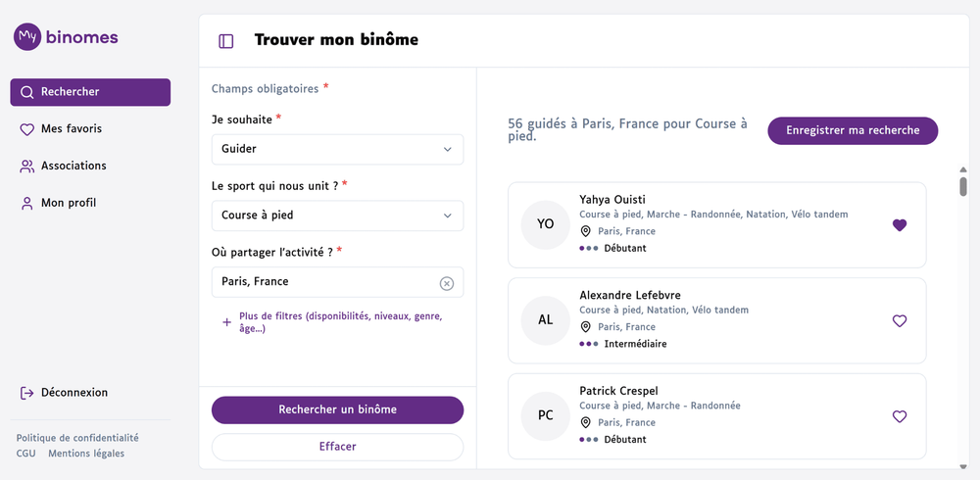Open Mon profil page

pos(69,204)
